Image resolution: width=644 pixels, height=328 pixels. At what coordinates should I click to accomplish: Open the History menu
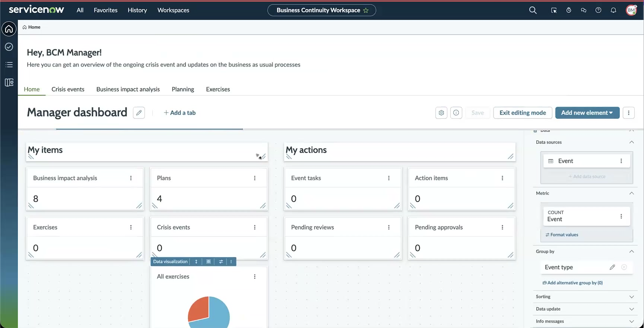coord(137,10)
